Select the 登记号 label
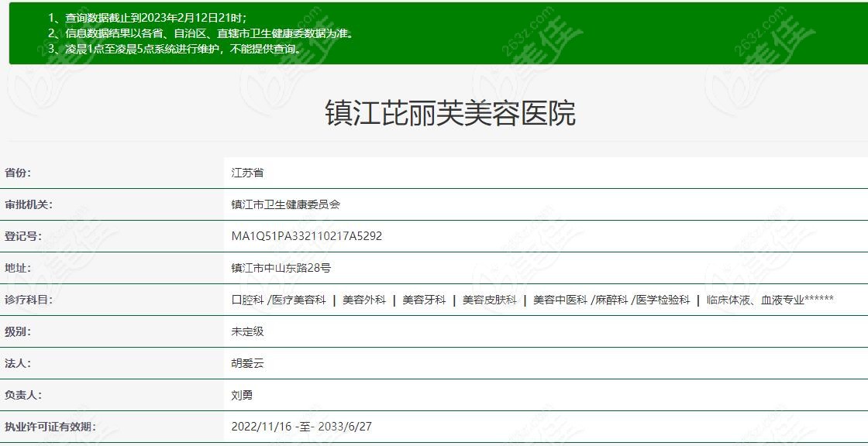 [x=23, y=236]
